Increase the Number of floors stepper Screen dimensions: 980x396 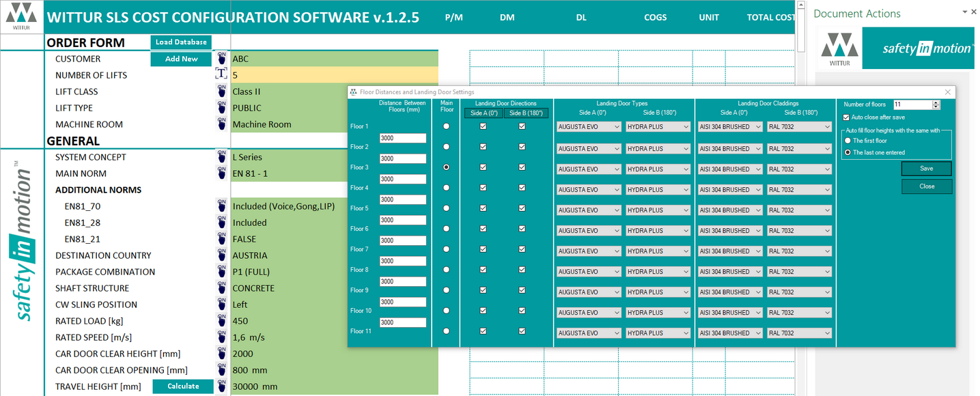tap(936, 102)
